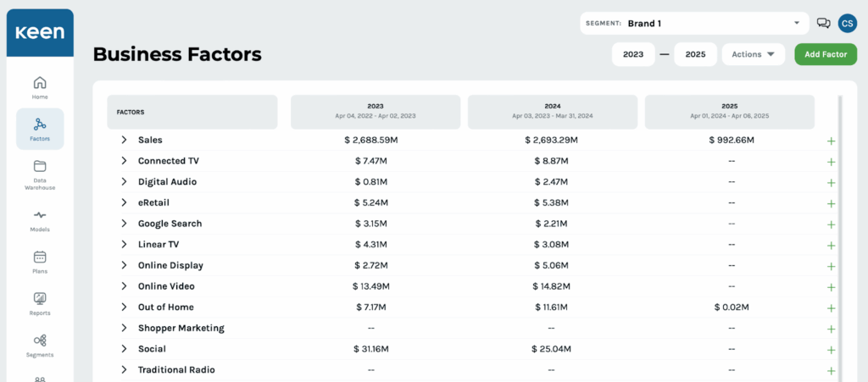Click Sales 2023 value $ 2,688.59M
Screen dimensions: 868x382
371,140
